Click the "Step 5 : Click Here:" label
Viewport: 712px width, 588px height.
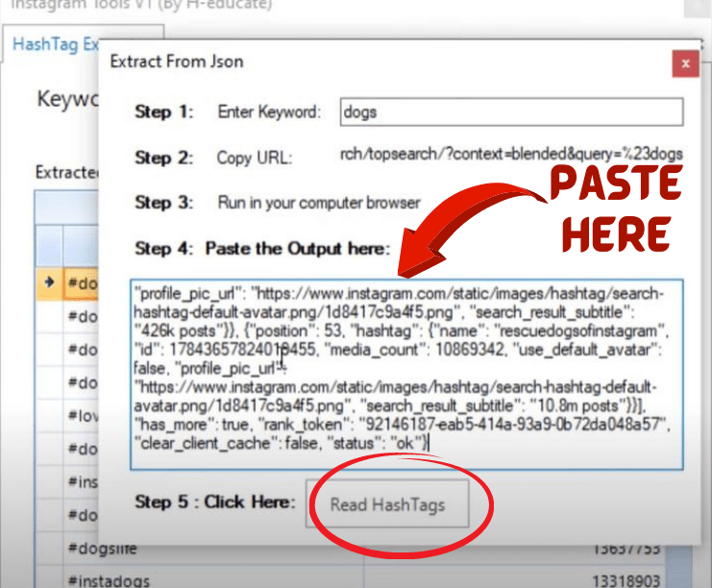point(215,502)
